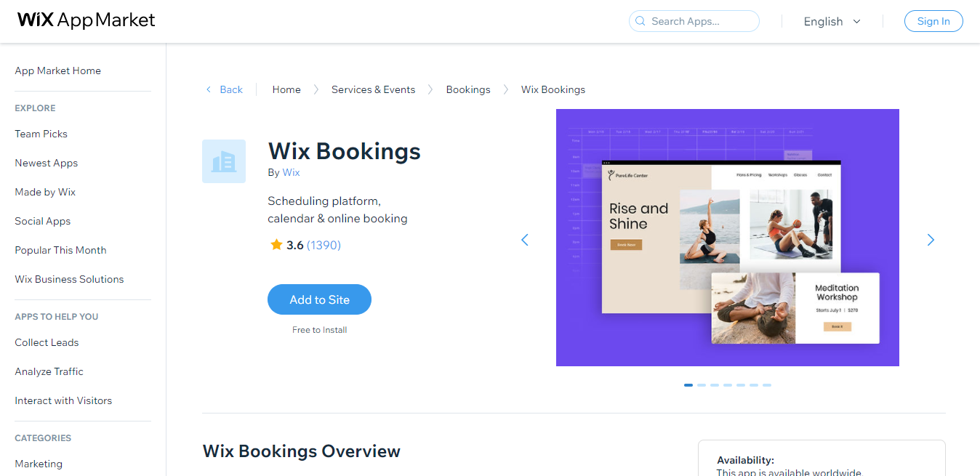The height and width of the screenshot is (476, 980).
Task: Open Made by Wix in sidebar
Action: pos(45,192)
